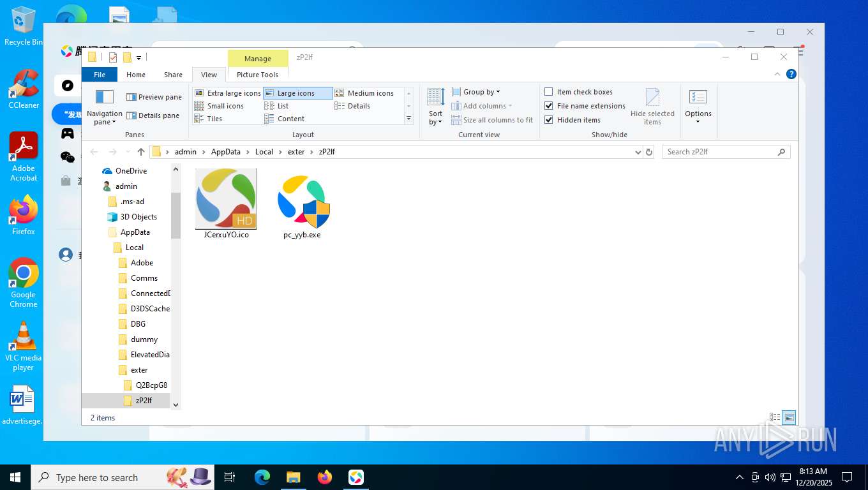Open CCleaner desktop shortcut

point(24,89)
